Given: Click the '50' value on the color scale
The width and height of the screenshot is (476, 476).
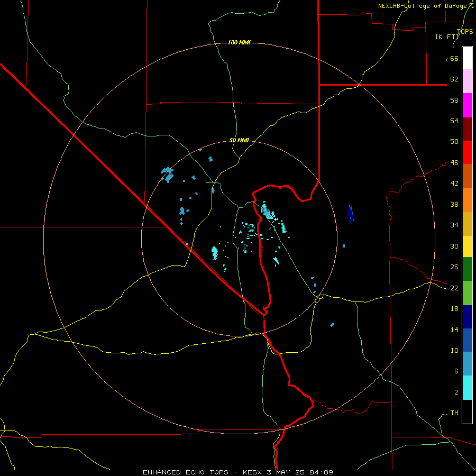Looking at the screenshot, I should coord(454,142).
